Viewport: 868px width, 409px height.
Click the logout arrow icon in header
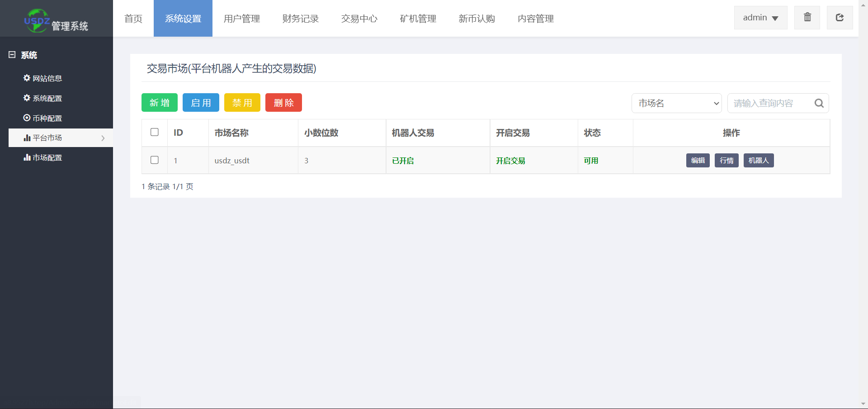coord(840,18)
